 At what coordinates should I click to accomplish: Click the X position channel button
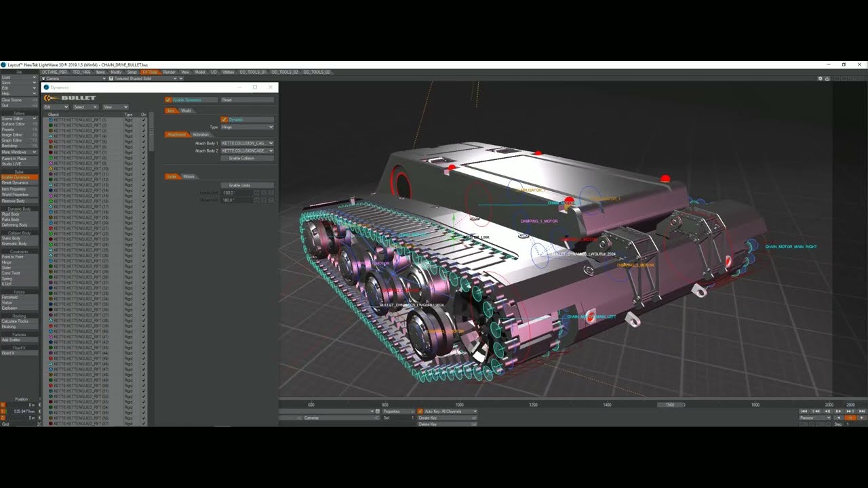click(x=3, y=405)
